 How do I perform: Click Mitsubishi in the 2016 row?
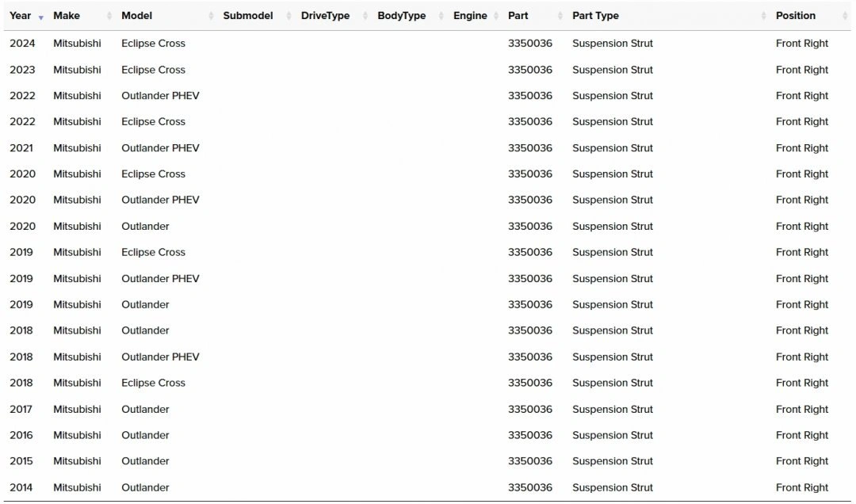tap(77, 435)
